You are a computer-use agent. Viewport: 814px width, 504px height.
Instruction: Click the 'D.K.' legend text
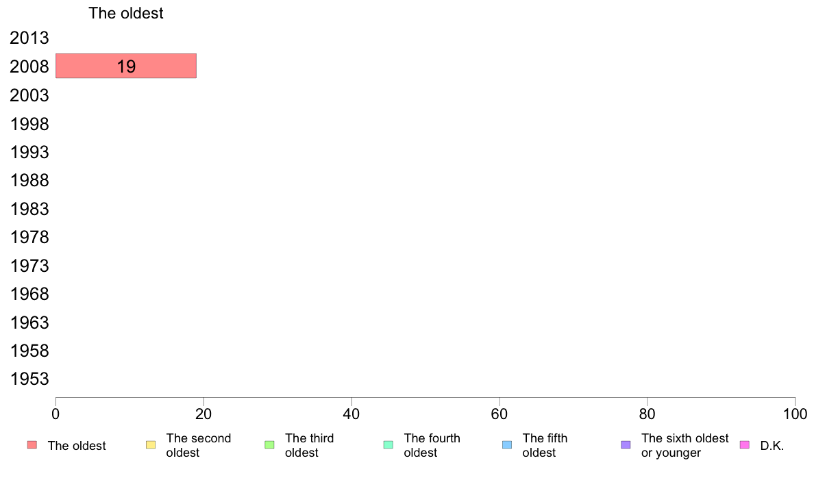pos(772,446)
